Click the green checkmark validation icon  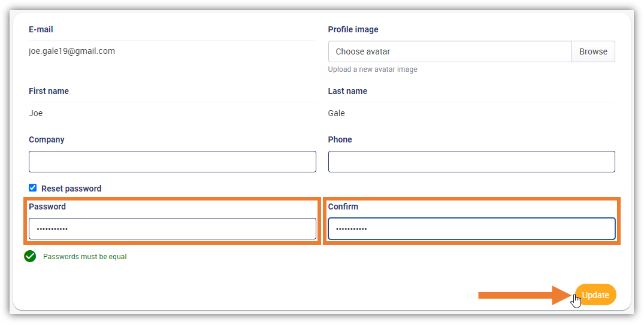pyautogui.click(x=30, y=257)
